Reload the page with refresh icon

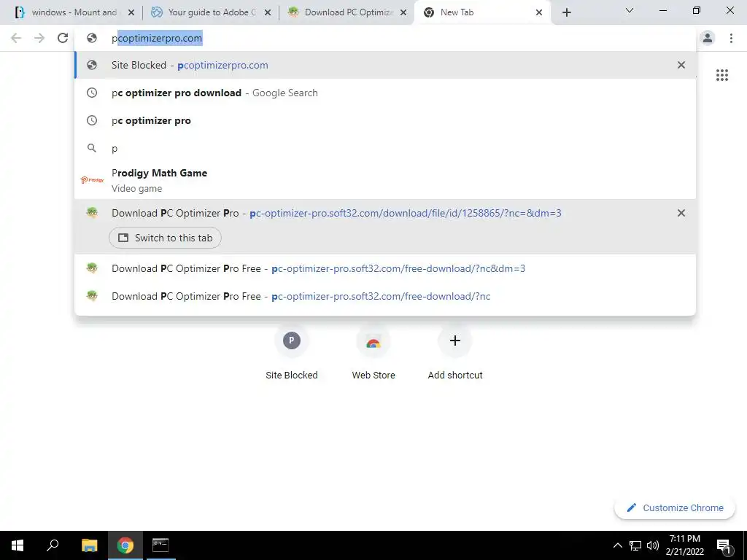pos(63,38)
